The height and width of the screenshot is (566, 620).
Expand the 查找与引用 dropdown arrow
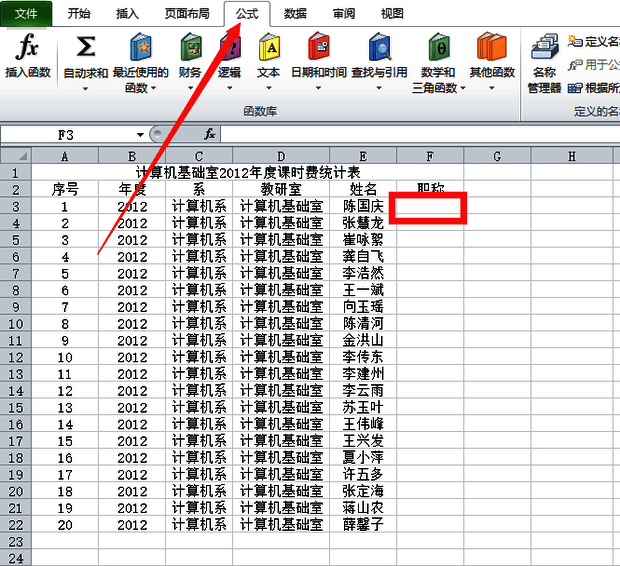[379, 88]
